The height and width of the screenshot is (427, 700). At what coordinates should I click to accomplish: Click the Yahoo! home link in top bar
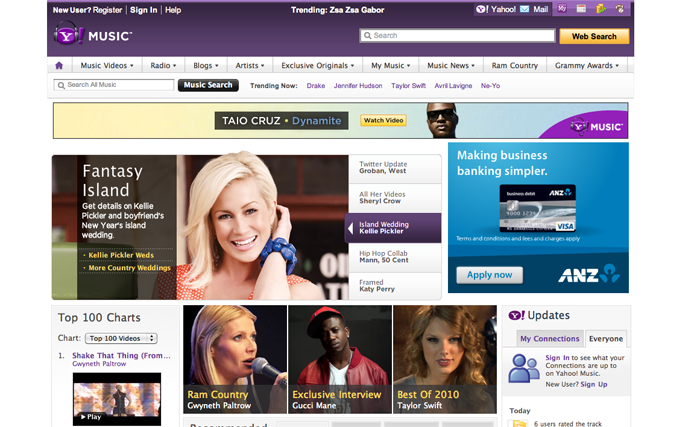click(x=496, y=9)
